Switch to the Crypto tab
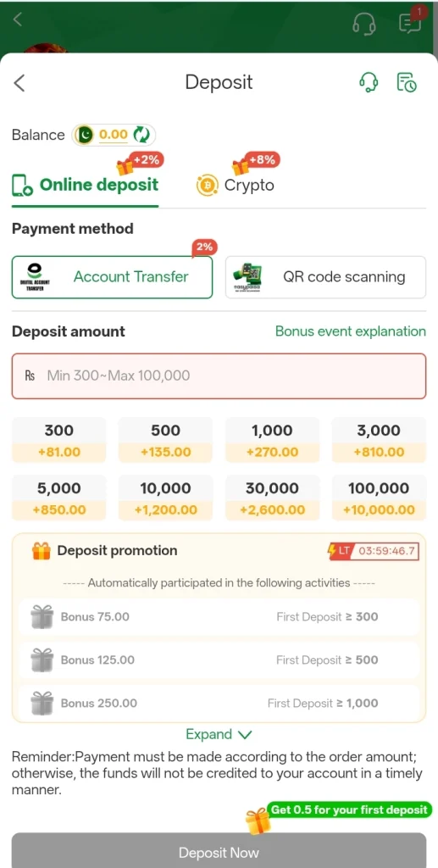This screenshot has height=868, width=438. tap(235, 185)
